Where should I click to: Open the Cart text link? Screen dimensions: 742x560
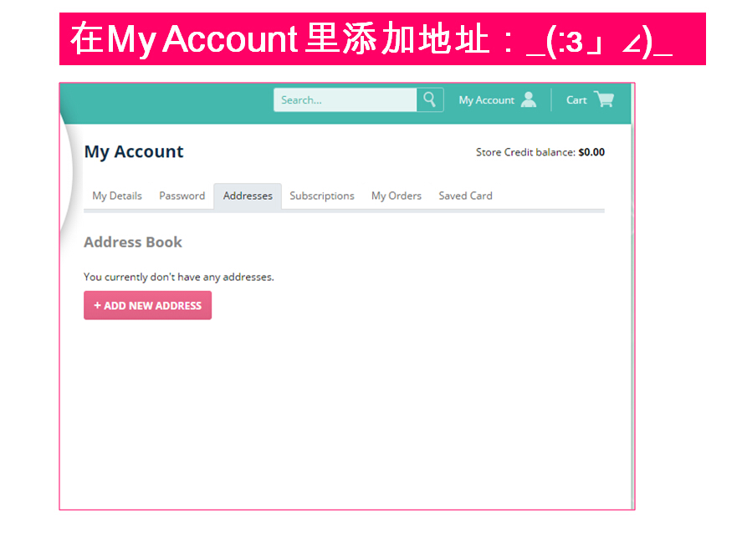coord(576,100)
